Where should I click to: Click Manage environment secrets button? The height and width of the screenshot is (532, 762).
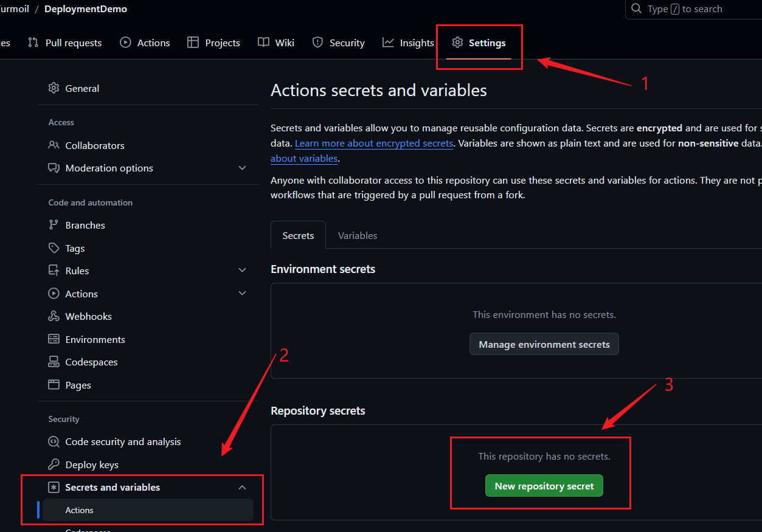[x=544, y=344]
